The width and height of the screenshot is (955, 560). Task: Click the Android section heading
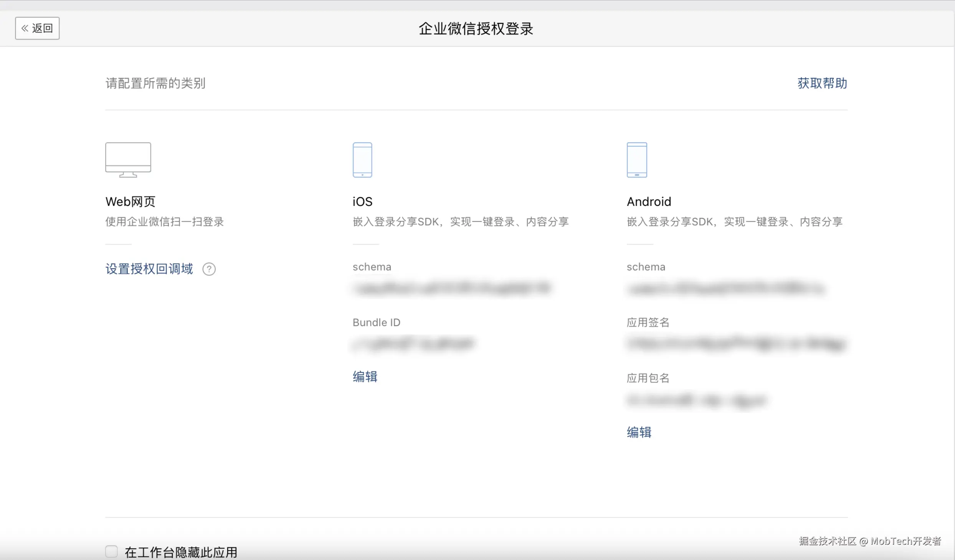pyautogui.click(x=649, y=201)
